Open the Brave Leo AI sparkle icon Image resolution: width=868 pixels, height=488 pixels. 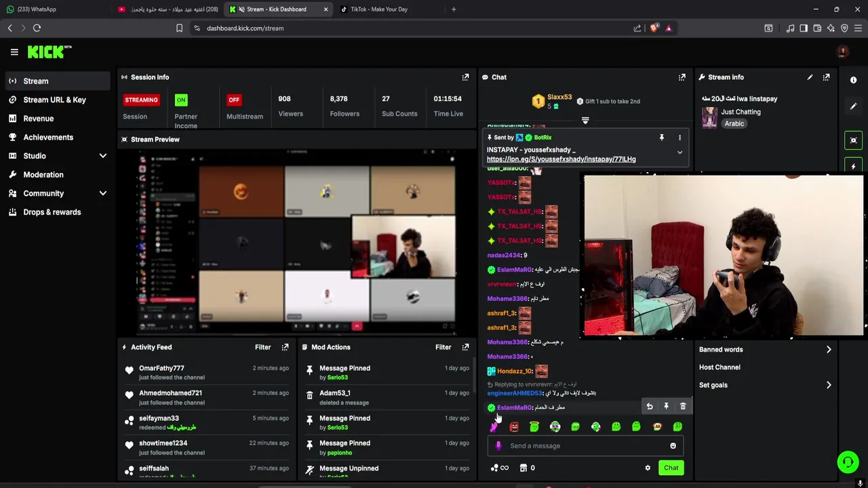[831, 28]
